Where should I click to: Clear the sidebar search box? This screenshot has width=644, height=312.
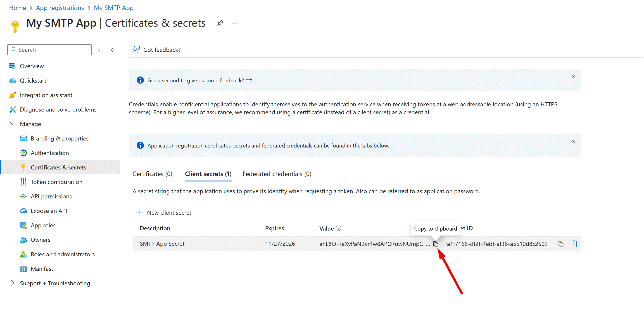99,50
